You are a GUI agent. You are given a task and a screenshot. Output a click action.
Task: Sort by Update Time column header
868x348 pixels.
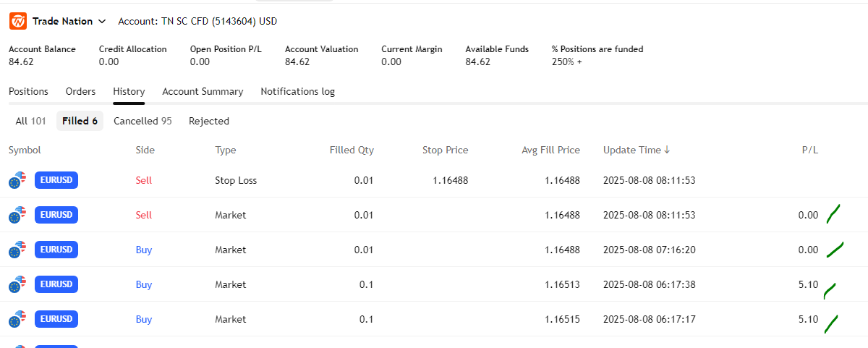tap(631, 150)
